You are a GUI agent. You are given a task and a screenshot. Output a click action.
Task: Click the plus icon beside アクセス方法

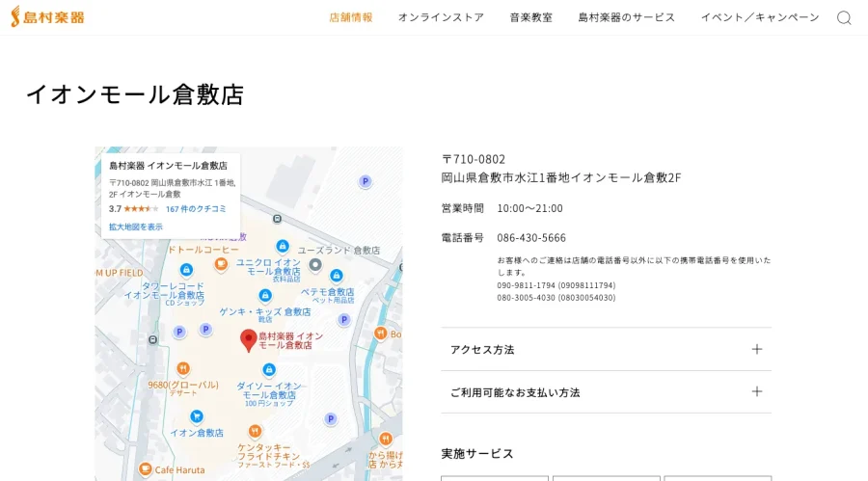tap(757, 349)
